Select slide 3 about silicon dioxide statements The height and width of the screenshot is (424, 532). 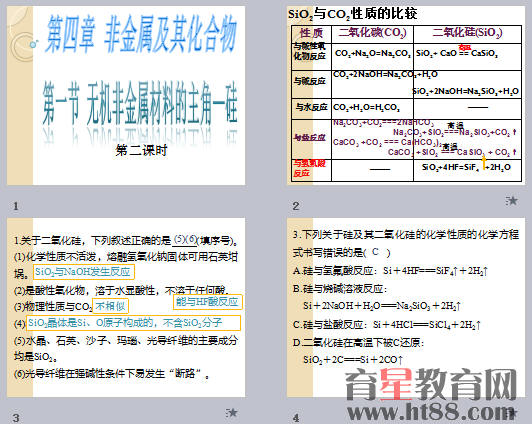coord(126,307)
